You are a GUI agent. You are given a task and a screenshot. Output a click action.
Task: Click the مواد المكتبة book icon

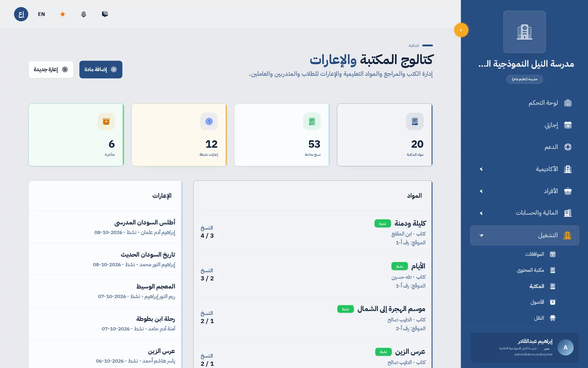point(415,121)
